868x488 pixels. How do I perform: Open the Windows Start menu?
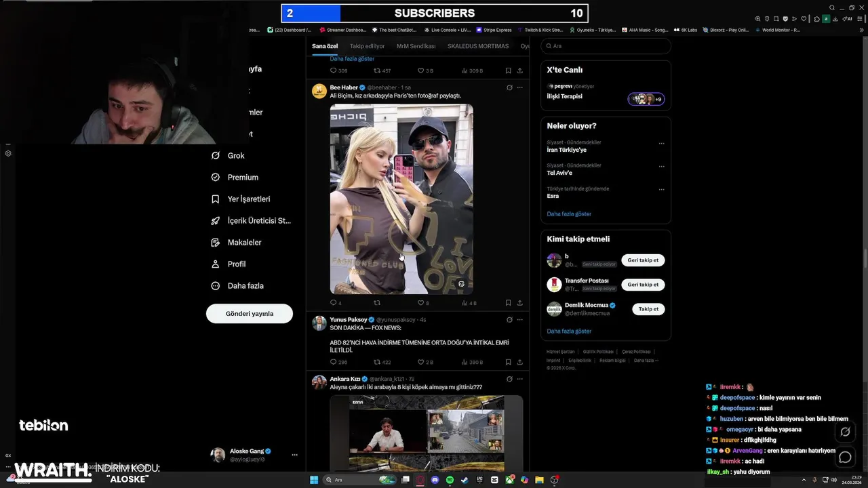click(314, 480)
